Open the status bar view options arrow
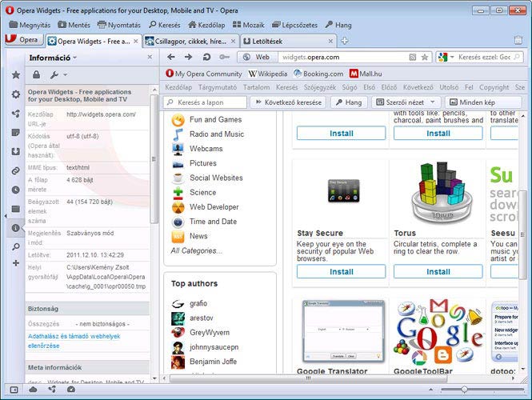This screenshot has height=400, width=532. click(431, 390)
